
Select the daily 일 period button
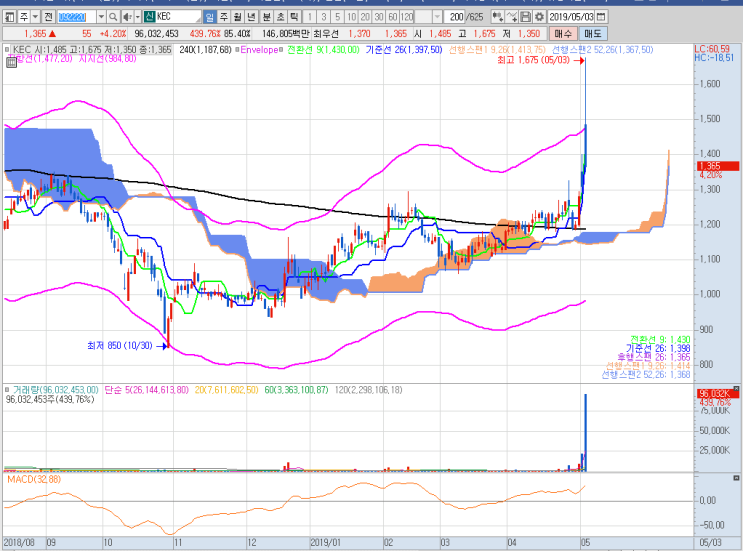209,17
